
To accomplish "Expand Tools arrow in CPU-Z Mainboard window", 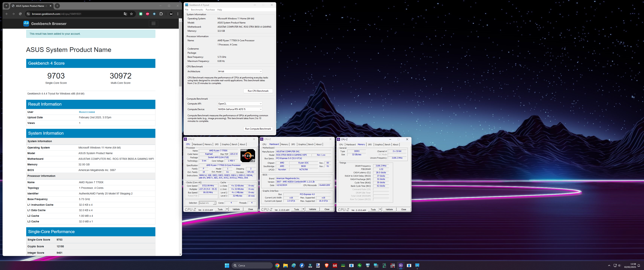I will click(303, 209).
